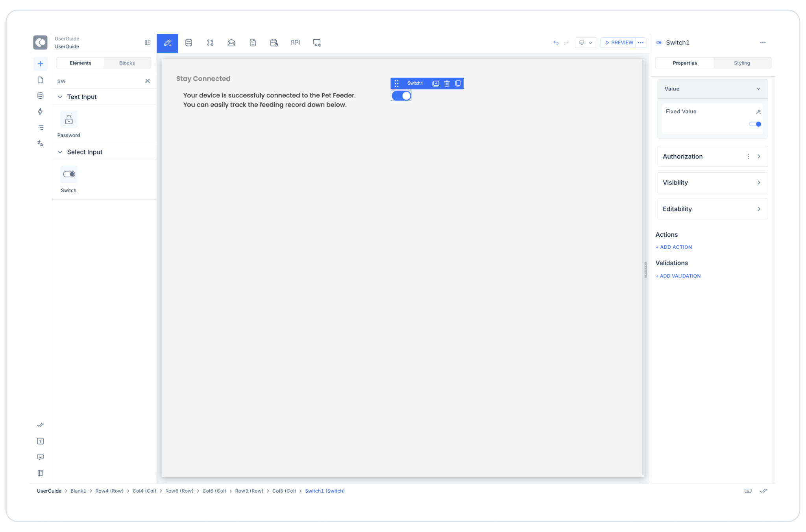The width and height of the screenshot is (806, 532).
Task: Open the translation icon in left sidebar
Action: point(40,144)
